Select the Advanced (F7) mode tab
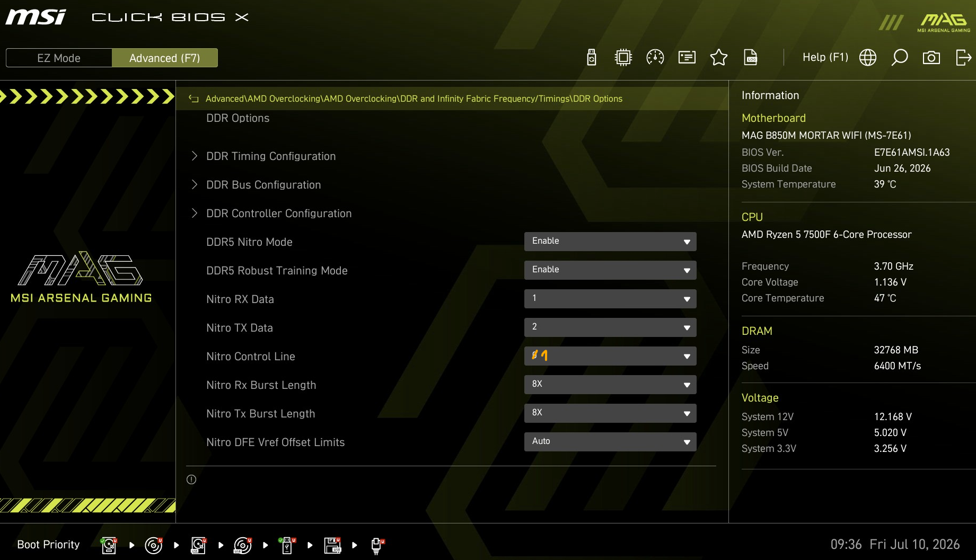 pyautogui.click(x=165, y=58)
